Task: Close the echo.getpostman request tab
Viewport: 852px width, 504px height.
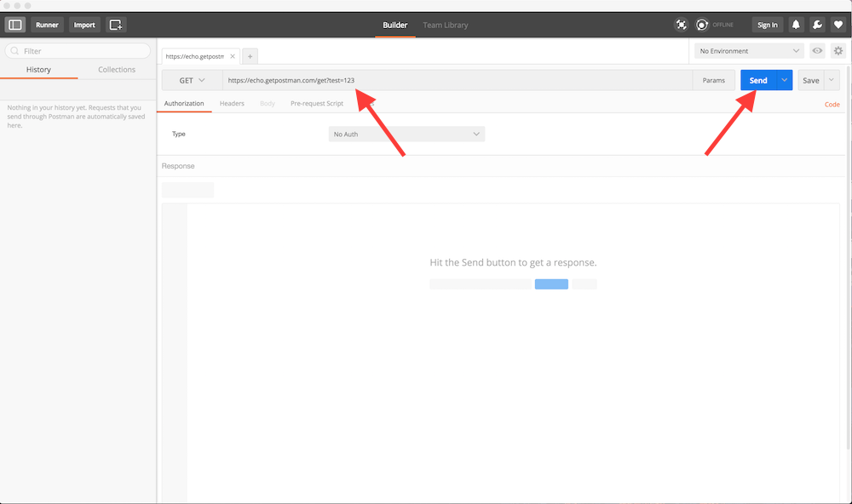Action: pos(233,56)
